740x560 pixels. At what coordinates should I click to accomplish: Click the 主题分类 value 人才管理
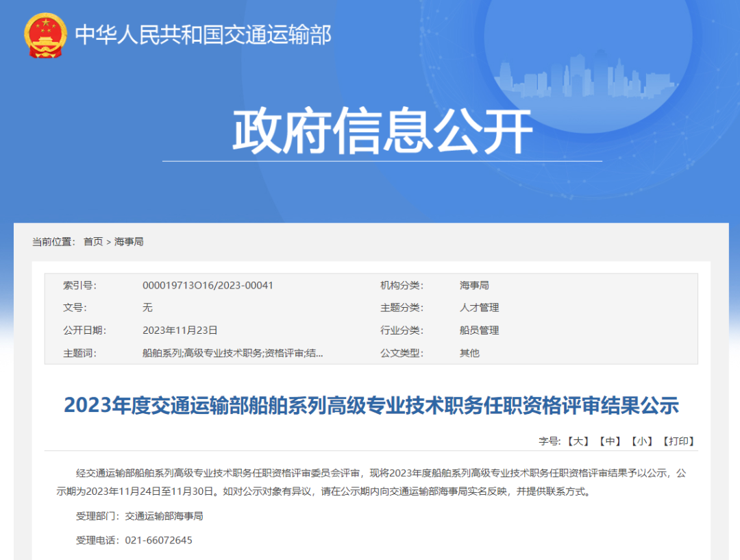[480, 308]
